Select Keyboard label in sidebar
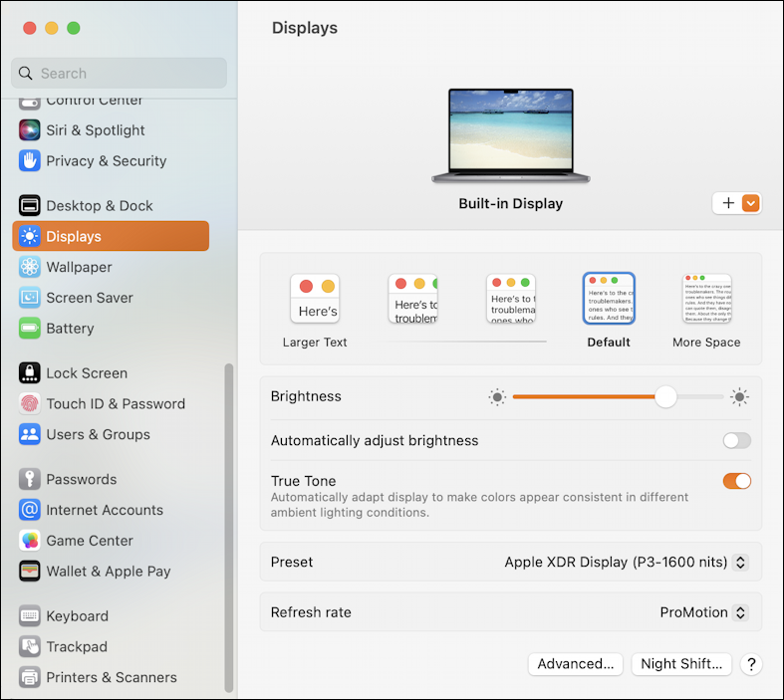Viewport: 784px width, 700px height. (x=77, y=616)
